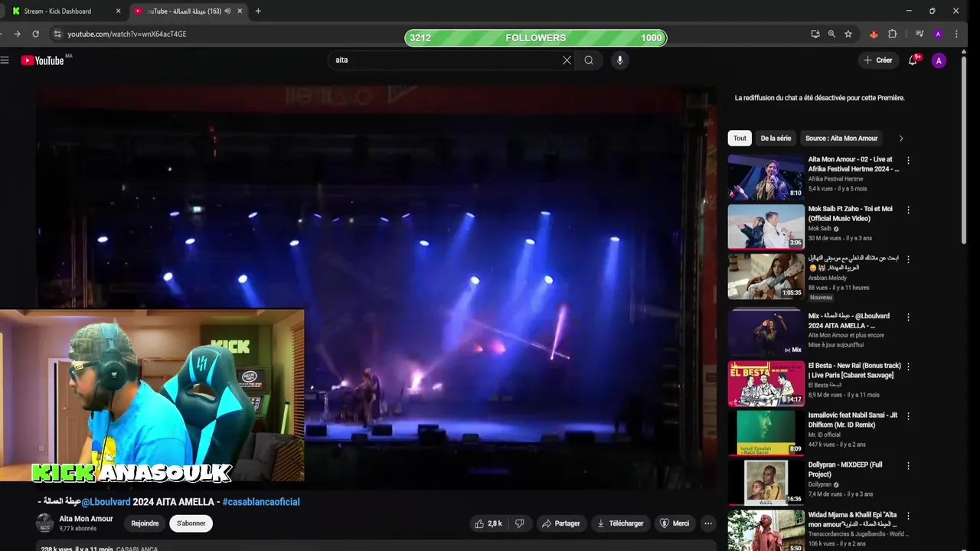Start voice search with the microphone icon
This screenshot has width=980, height=551.
point(620,60)
